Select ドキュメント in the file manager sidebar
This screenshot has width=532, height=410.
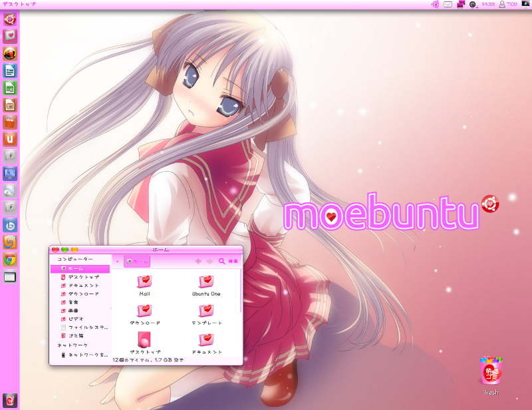coord(80,286)
